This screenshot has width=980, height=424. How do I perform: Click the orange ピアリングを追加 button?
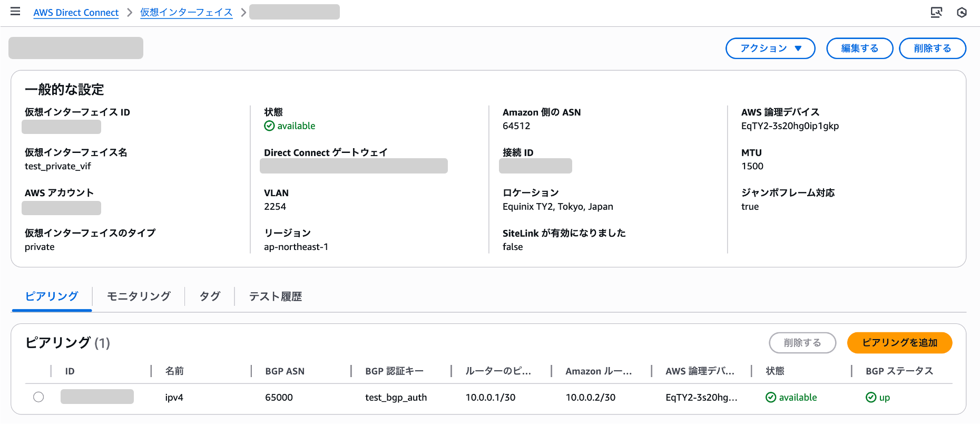click(899, 343)
